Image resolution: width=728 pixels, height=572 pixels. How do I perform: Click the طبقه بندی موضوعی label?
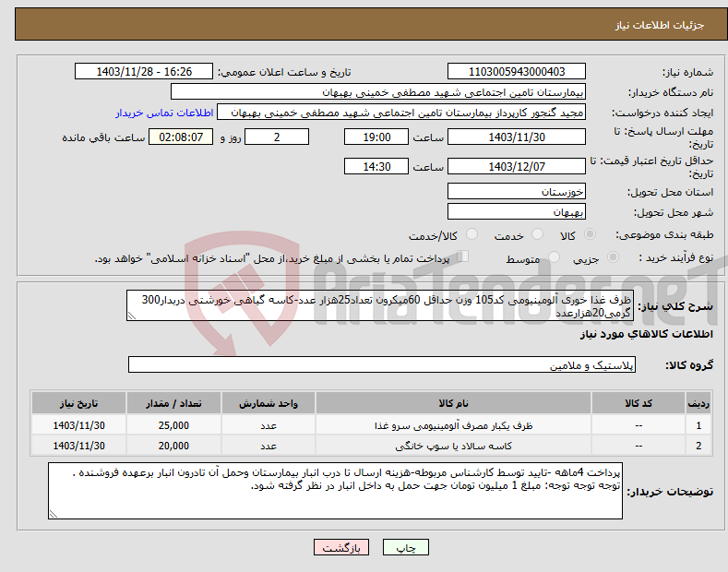(664, 234)
